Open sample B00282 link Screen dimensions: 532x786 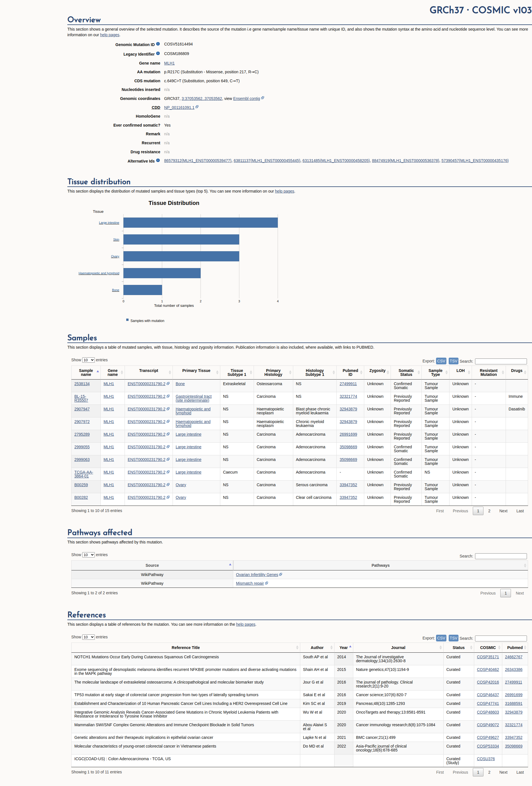coord(81,497)
